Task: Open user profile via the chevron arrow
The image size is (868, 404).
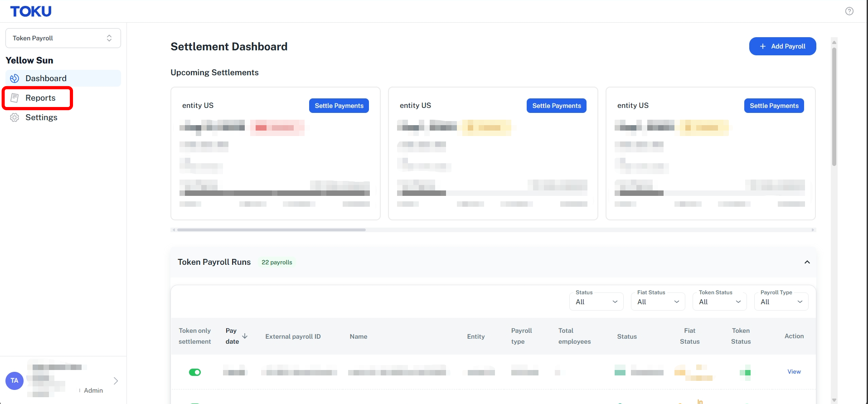Action: 116,381
